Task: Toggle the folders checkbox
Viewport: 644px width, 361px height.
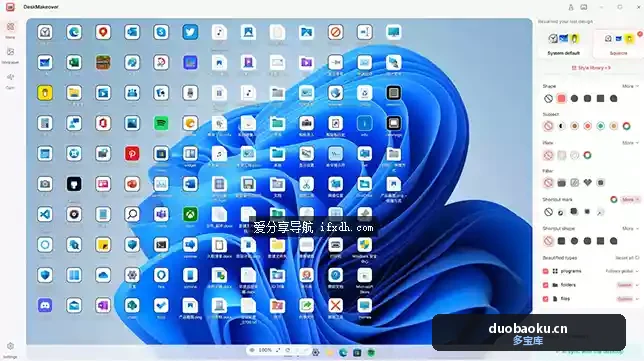Action: tap(545, 285)
